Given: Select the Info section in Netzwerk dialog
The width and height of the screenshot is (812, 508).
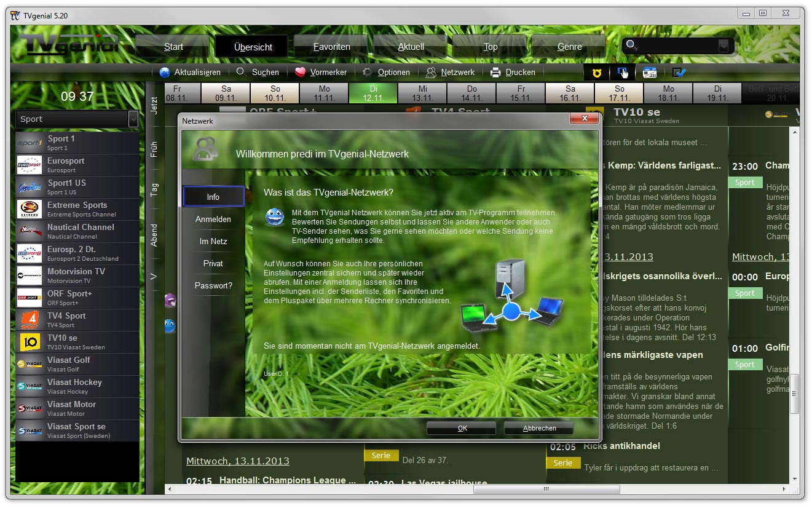Looking at the screenshot, I should (213, 197).
